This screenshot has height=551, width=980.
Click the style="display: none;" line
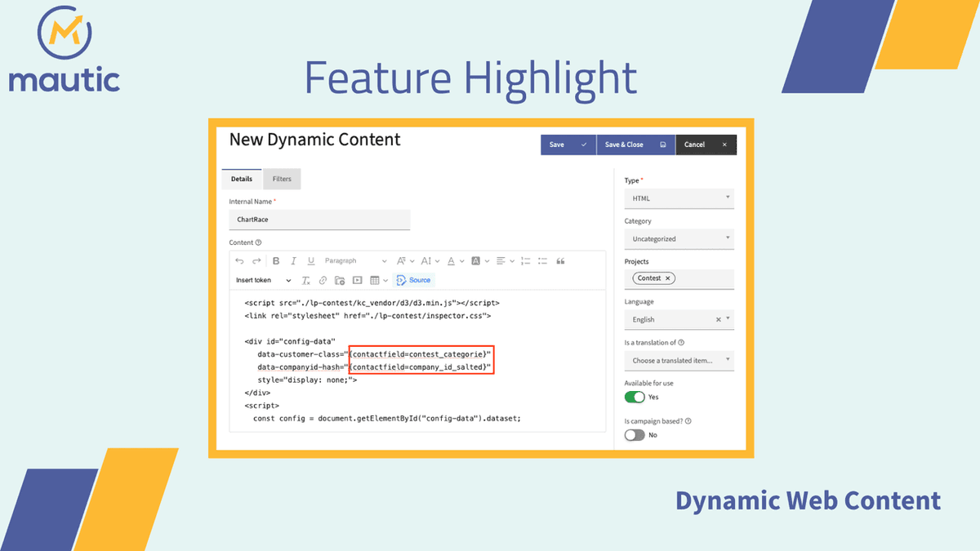(x=307, y=380)
